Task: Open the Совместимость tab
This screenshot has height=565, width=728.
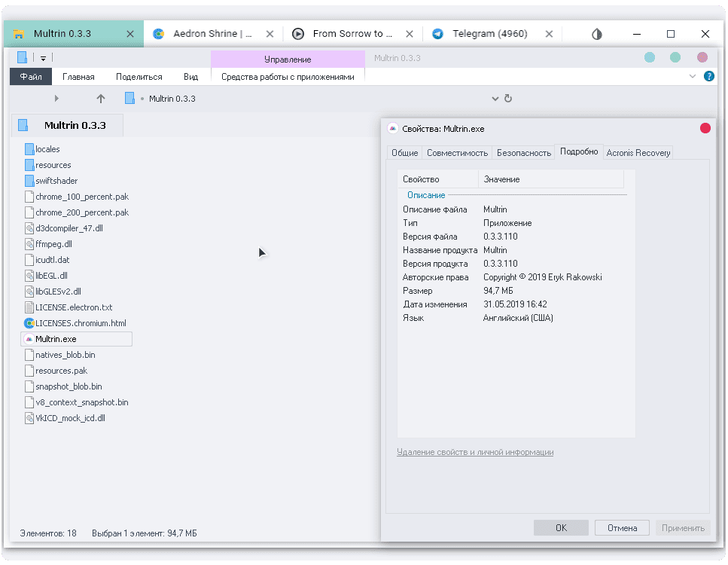Action: pos(457,153)
